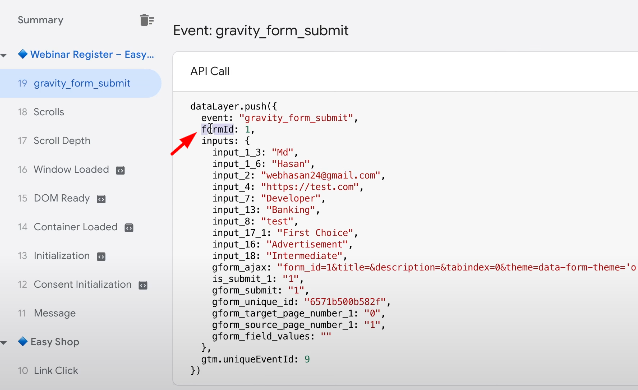This screenshot has width=638, height=390.
Task: Click the is_submit_1 line
Action: [x=258, y=279]
